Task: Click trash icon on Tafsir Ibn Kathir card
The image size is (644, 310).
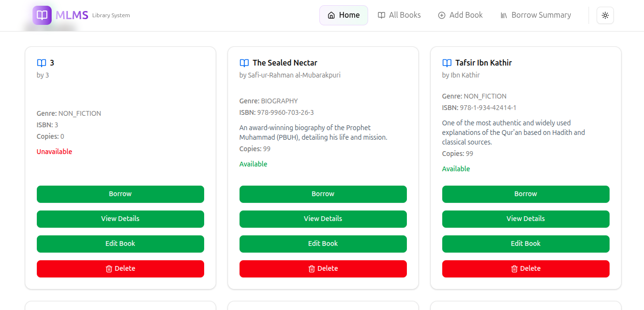Action: 514,269
